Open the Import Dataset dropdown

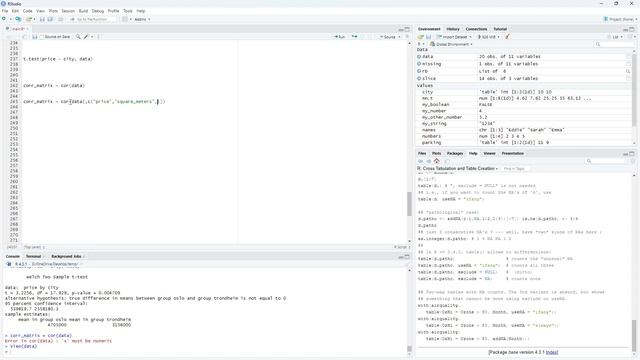[x=455, y=37]
